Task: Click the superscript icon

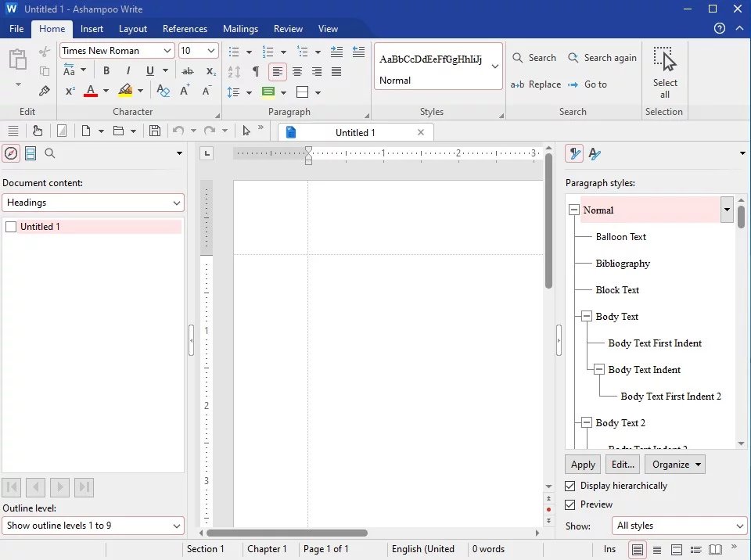Action: [x=70, y=91]
